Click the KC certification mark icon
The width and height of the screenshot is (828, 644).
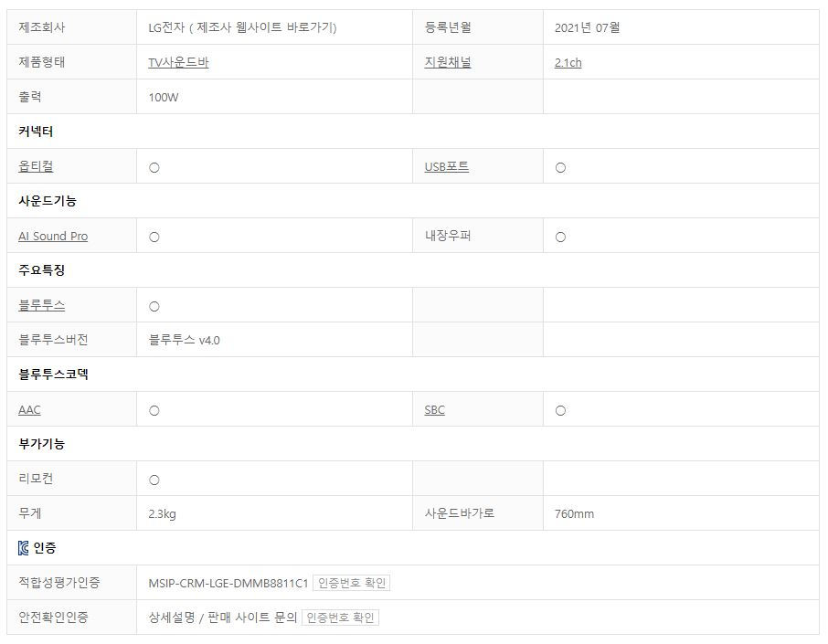tap(24, 548)
